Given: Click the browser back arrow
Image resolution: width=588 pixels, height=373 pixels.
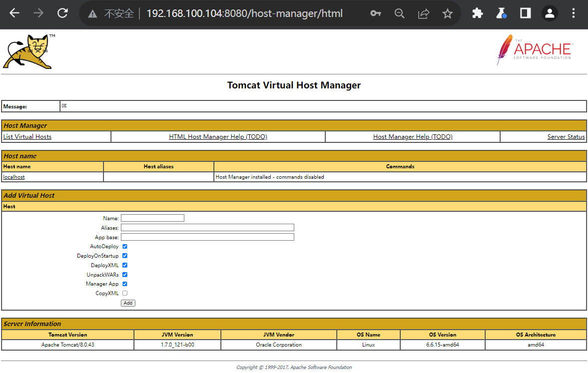Looking at the screenshot, I should coord(14,13).
